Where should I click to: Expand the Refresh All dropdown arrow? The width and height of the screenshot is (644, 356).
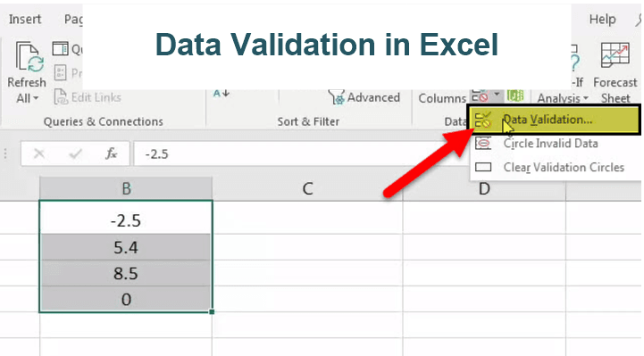[x=36, y=98]
